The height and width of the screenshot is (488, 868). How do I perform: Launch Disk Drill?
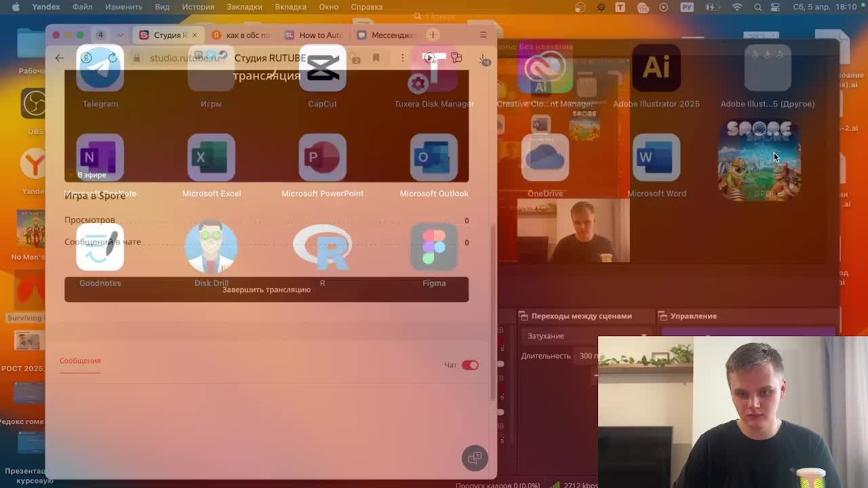(211, 247)
